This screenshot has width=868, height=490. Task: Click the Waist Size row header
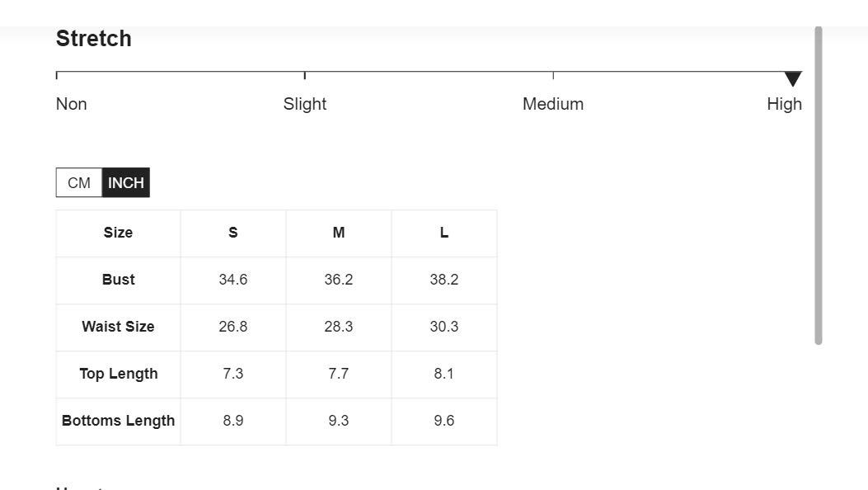pyautogui.click(x=118, y=327)
